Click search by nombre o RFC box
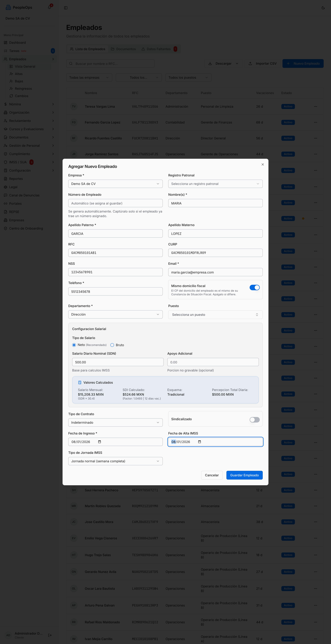331x644 pixels. pos(110,63)
